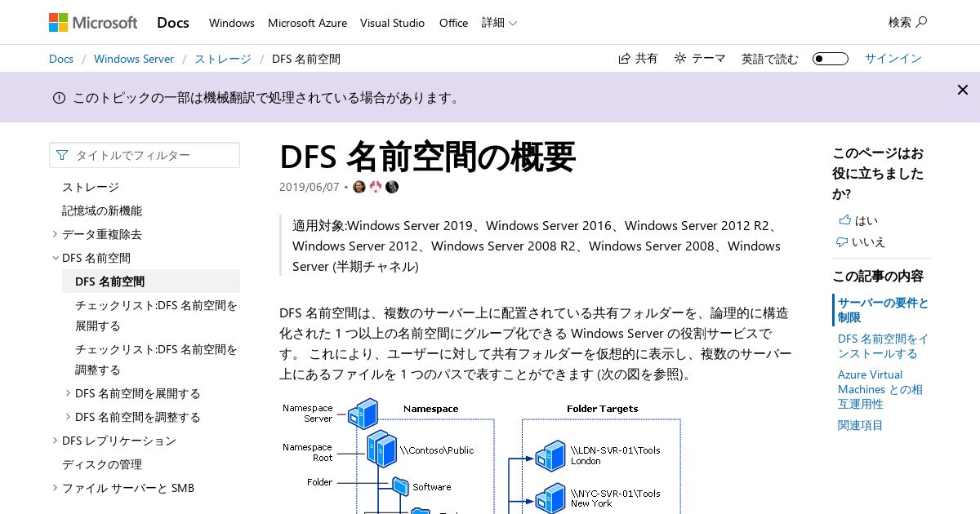
Task: Open the Microsoft Azure menu item
Action: tap(307, 23)
